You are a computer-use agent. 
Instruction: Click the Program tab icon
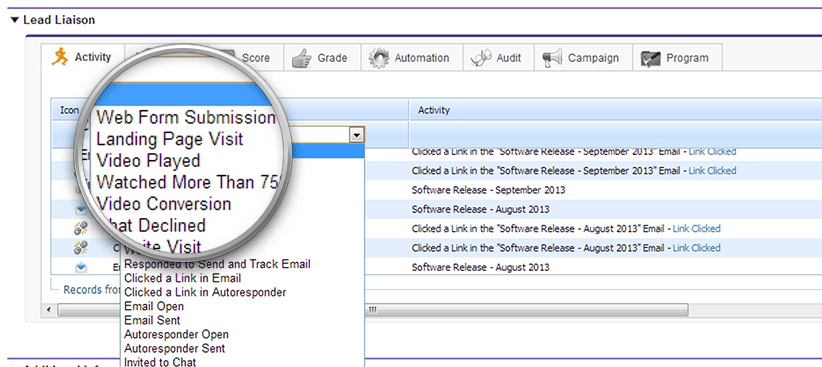click(650, 59)
